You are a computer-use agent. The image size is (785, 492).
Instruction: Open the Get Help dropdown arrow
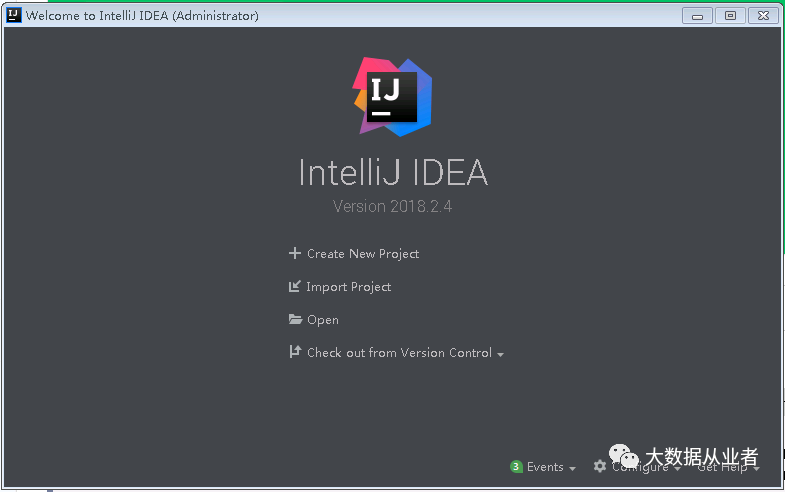pyautogui.click(x=756, y=468)
